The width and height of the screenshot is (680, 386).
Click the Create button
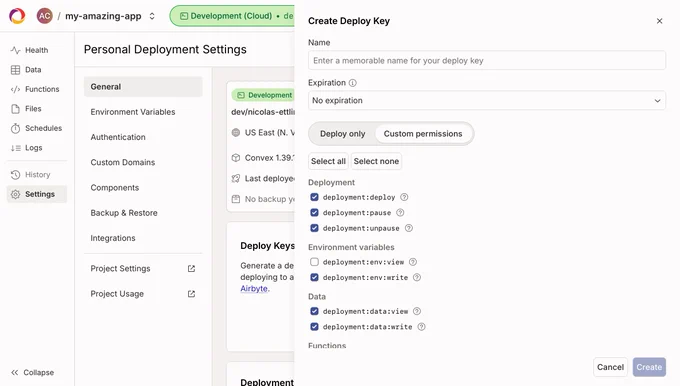[649, 367]
